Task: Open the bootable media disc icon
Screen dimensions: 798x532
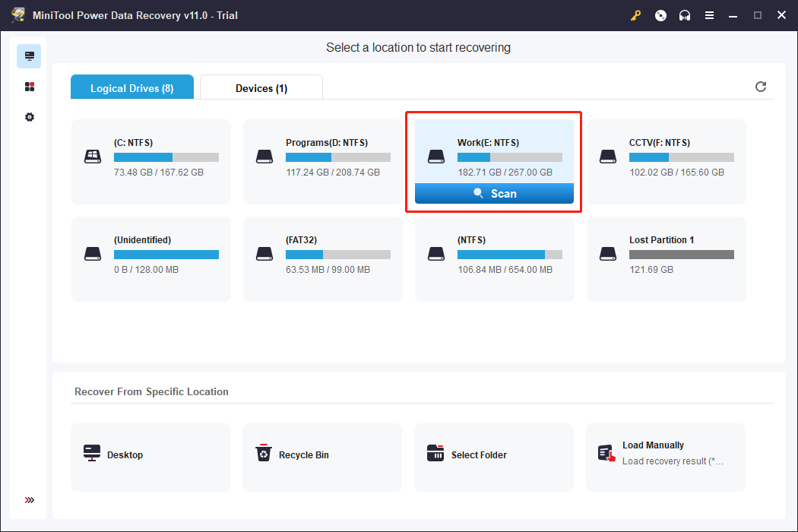Action: click(x=660, y=15)
